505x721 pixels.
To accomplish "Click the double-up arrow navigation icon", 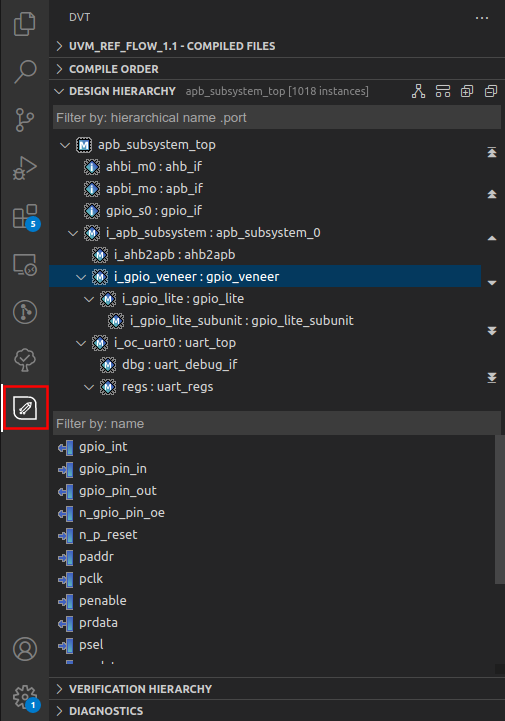I will [492, 194].
